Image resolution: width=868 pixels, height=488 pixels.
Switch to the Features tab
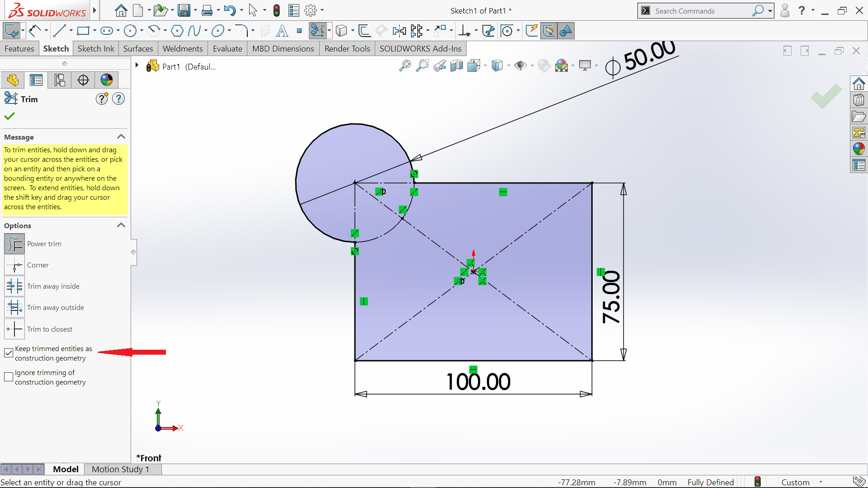coord(19,48)
